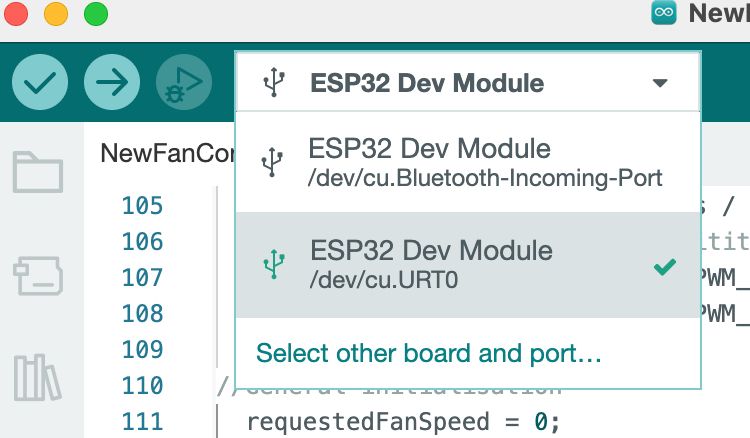This screenshot has width=750, height=438.
Task: Start the debugger with the bug-play icon
Action: pos(184,82)
